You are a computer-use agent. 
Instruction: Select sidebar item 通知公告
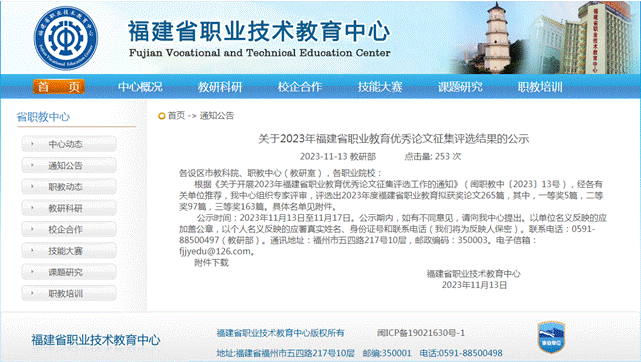click(x=69, y=165)
